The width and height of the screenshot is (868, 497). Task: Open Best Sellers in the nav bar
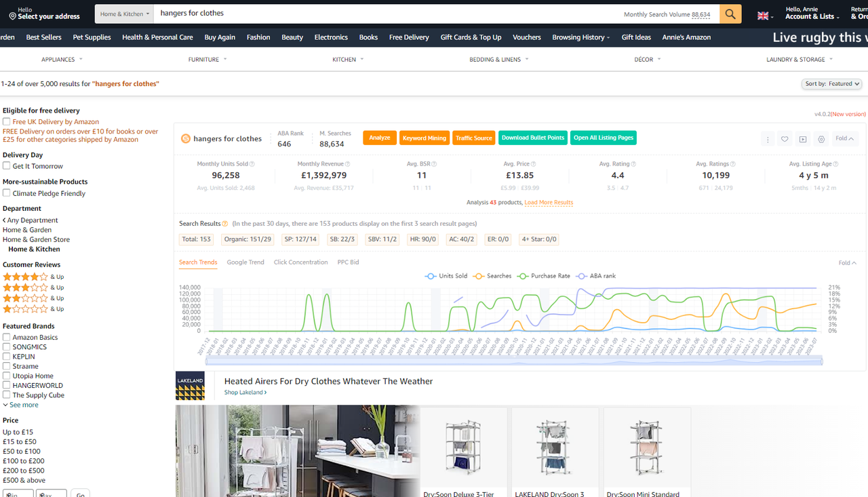tap(43, 37)
